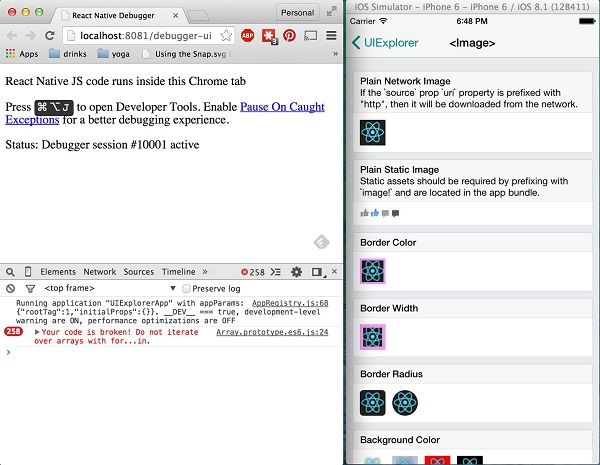The image size is (600, 465).
Task: Toggle the DevTools dock side button
Action: 317,272
